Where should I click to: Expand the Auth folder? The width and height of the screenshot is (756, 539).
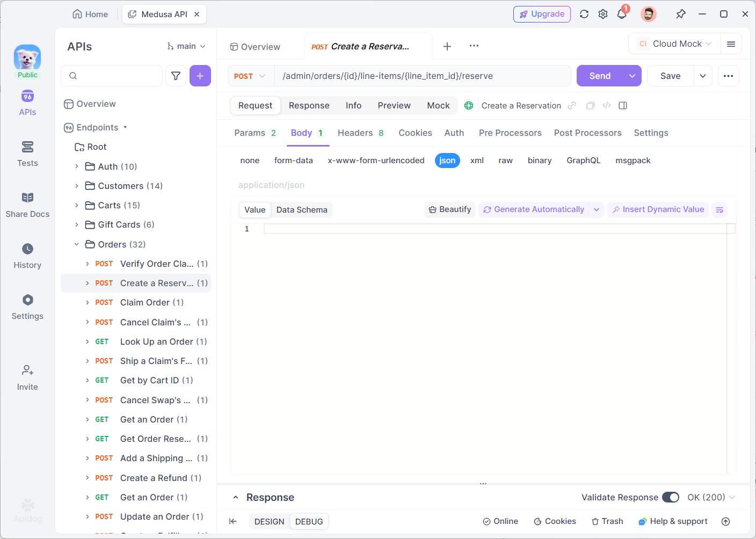click(76, 167)
